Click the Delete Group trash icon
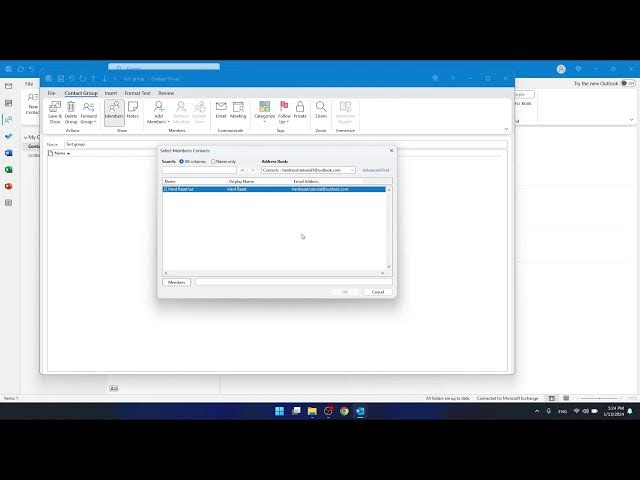The image size is (640, 480). [71, 113]
